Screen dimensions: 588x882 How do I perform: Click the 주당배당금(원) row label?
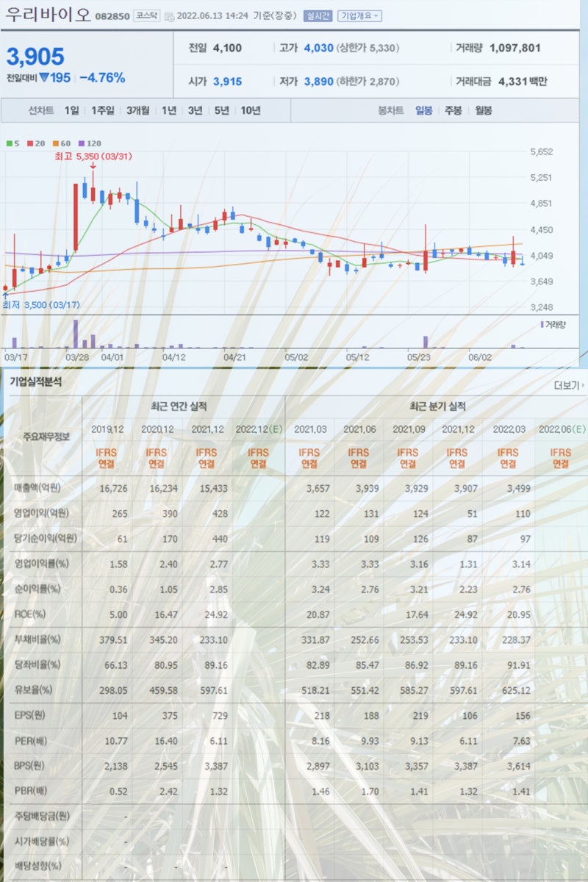pyautogui.click(x=41, y=817)
